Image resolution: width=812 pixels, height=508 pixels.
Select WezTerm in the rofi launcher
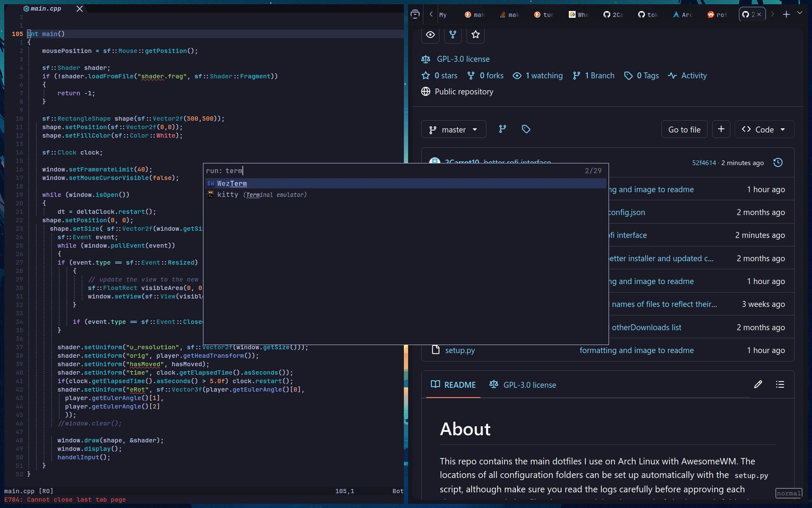pyautogui.click(x=232, y=183)
